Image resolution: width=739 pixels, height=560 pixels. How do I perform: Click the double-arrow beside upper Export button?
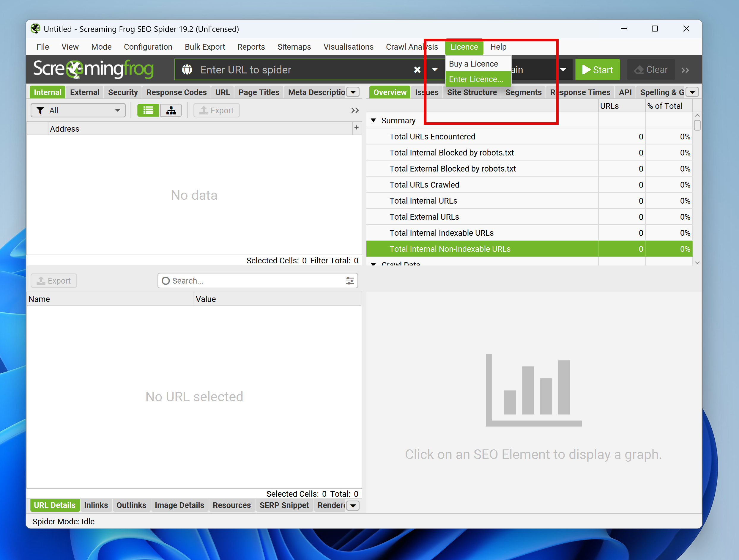355,110
